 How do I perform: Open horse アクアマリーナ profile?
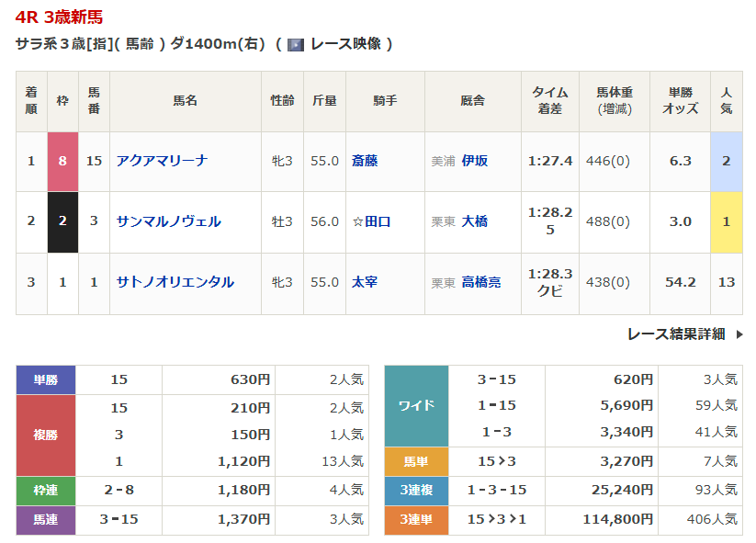tap(162, 161)
